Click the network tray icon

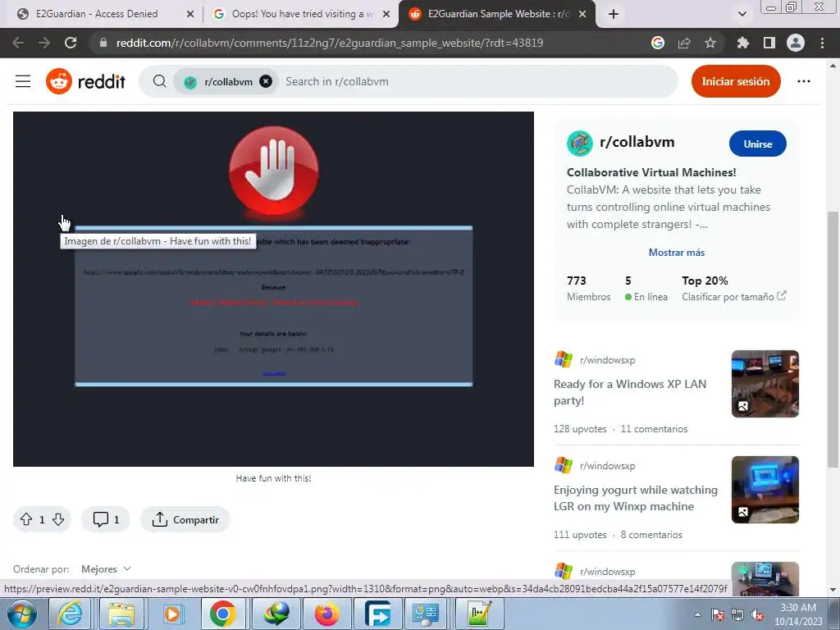pos(737,614)
